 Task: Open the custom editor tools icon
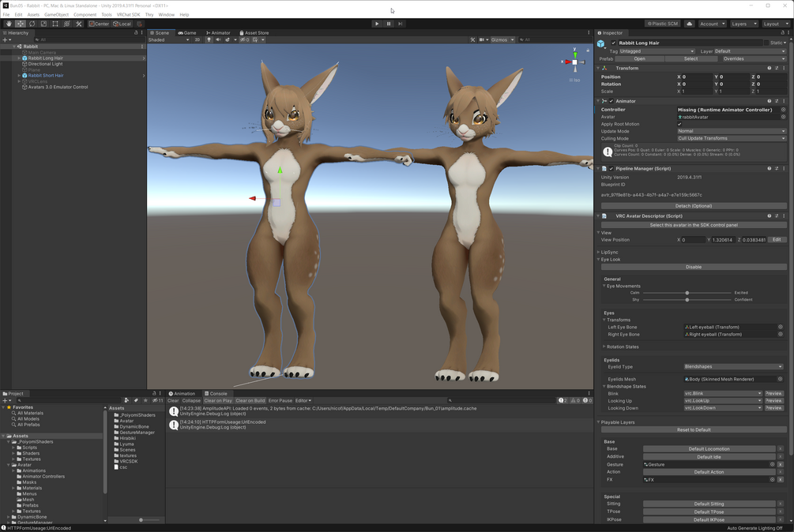coord(78,24)
